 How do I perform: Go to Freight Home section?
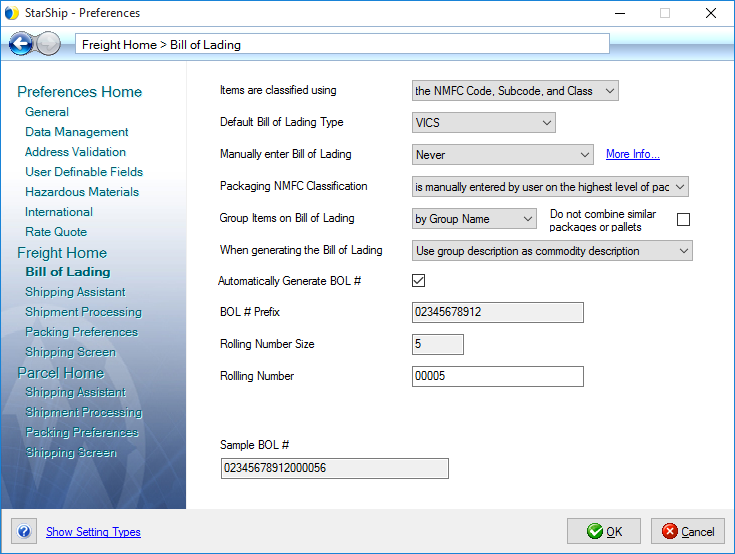pos(62,253)
